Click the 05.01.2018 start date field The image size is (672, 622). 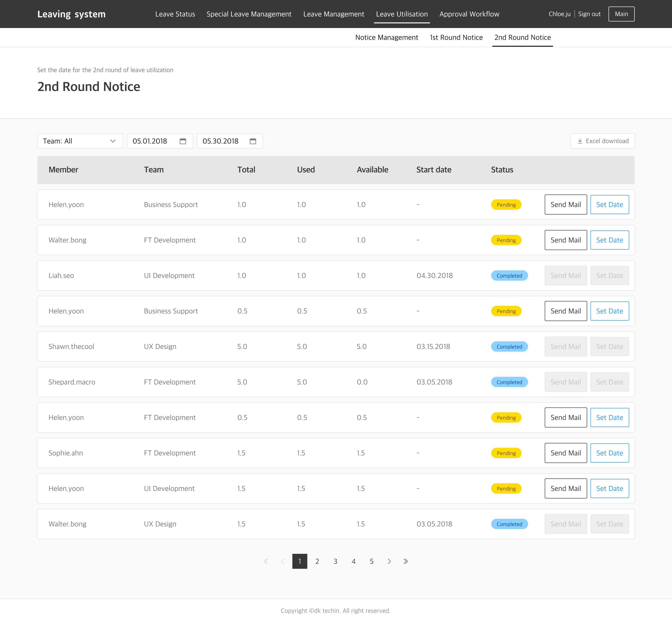(150, 141)
